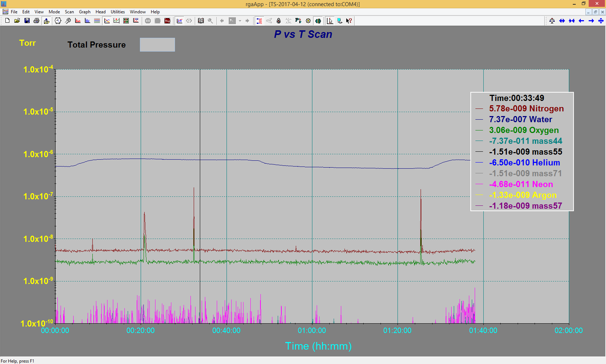Click the Neon legend entry
This screenshot has height=364, width=606.
(x=521, y=184)
